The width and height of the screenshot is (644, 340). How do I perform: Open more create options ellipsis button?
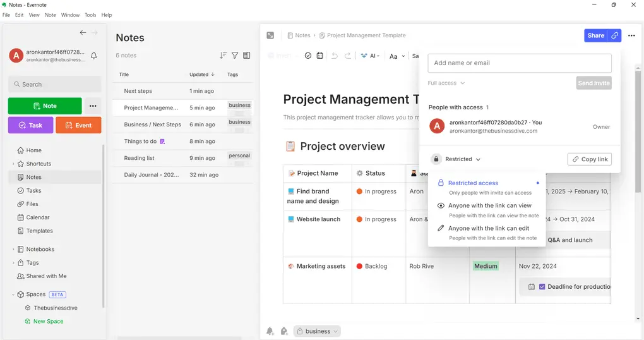[x=93, y=106]
